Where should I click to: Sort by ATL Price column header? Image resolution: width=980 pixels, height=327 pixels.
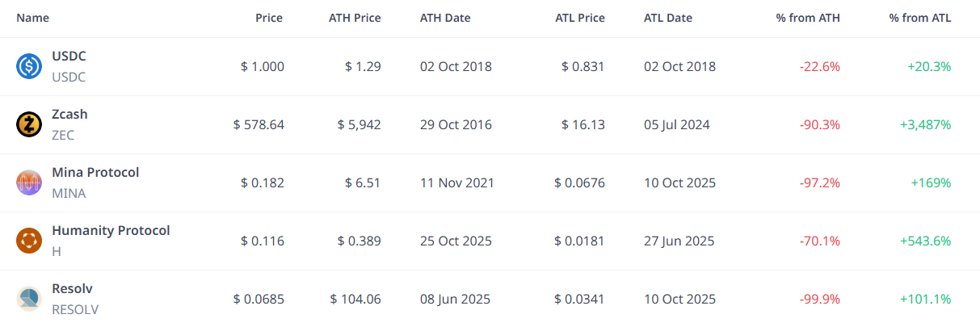pyautogui.click(x=580, y=18)
